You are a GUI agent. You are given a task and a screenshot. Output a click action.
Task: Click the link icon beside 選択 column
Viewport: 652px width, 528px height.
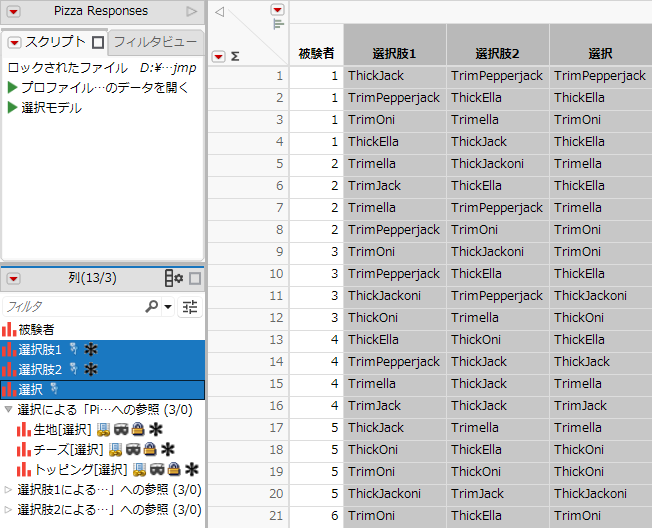click(54, 389)
